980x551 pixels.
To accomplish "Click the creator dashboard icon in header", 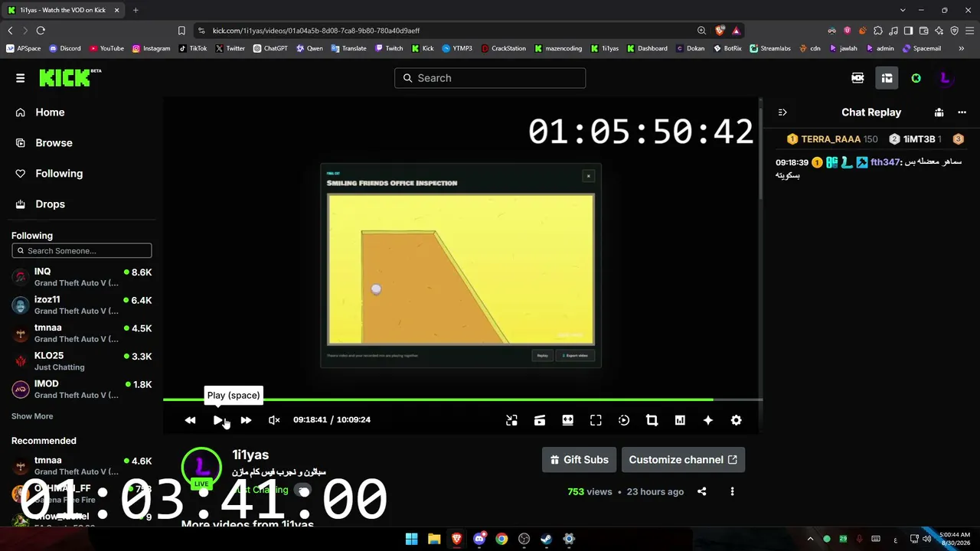I will click(857, 78).
